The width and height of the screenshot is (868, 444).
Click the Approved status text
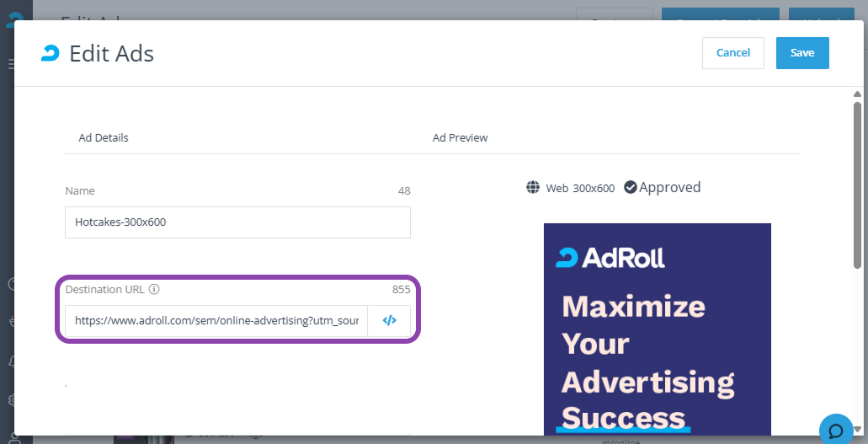click(x=669, y=187)
